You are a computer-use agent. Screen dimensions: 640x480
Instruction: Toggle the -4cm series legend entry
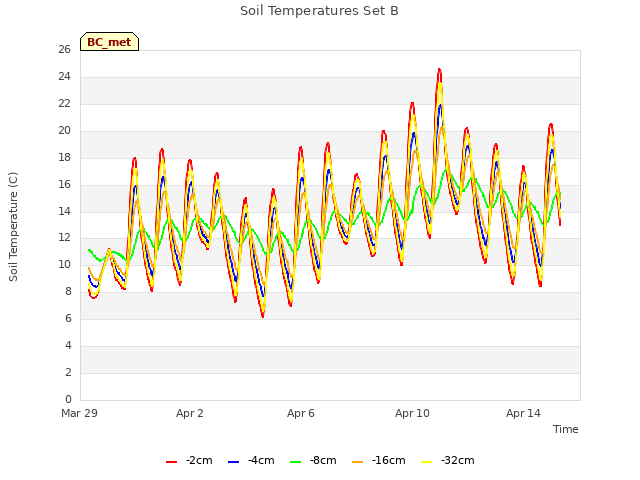pyautogui.click(x=251, y=460)
